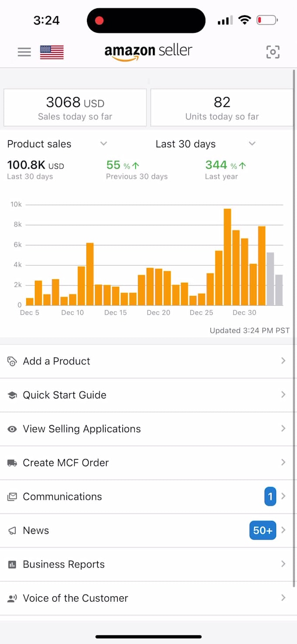
Task: Tap the Units today so far card
Action: pyautogui.click(x=222, y=107)
